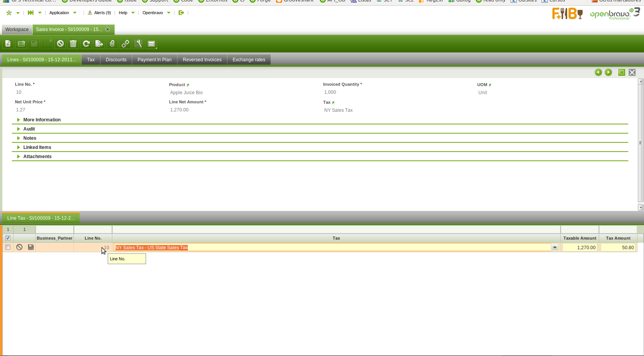Click the Quick Launch fast-forward icon

(31, 13)
